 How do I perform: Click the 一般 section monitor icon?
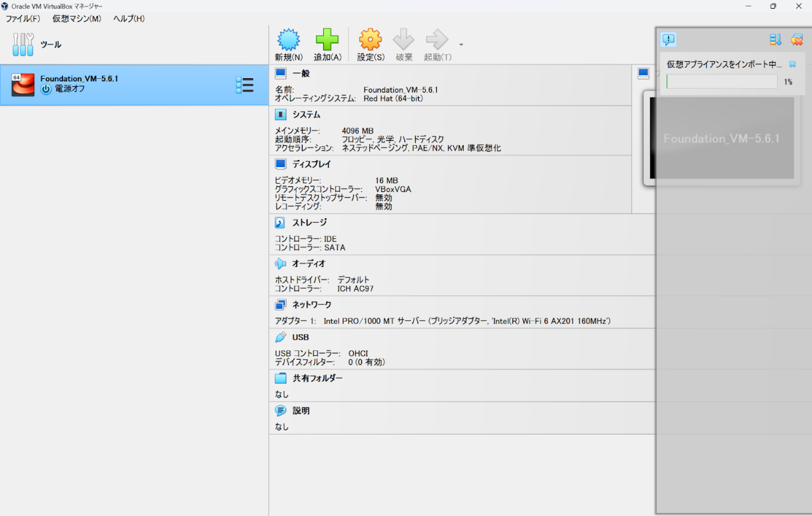[281, 73]
